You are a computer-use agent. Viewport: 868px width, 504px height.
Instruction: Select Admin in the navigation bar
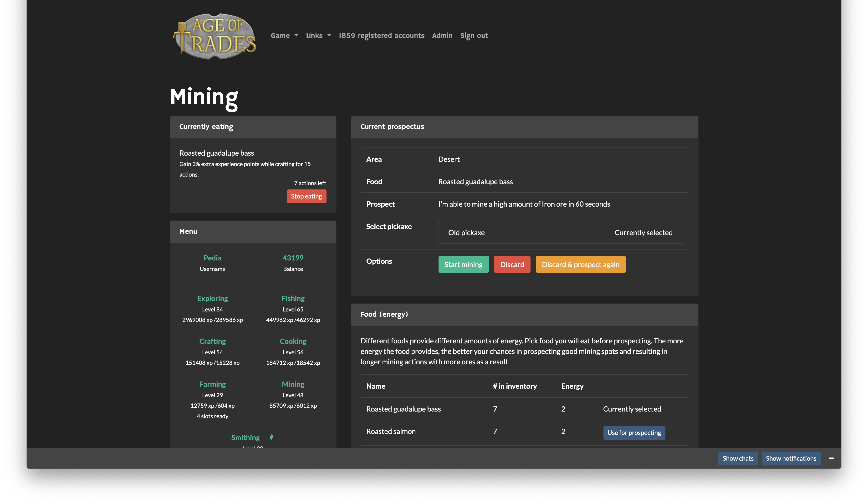coord(442,35)
